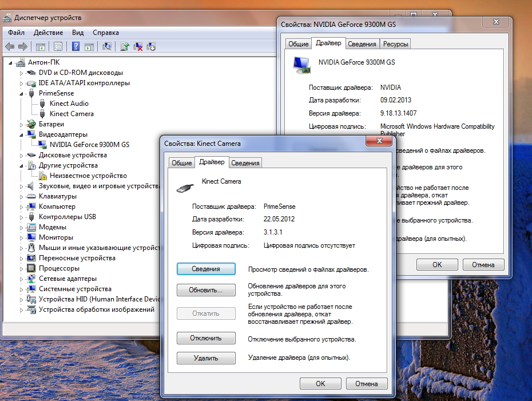Click the Forward arrow in Device Manager toolbar

[22, 46]
